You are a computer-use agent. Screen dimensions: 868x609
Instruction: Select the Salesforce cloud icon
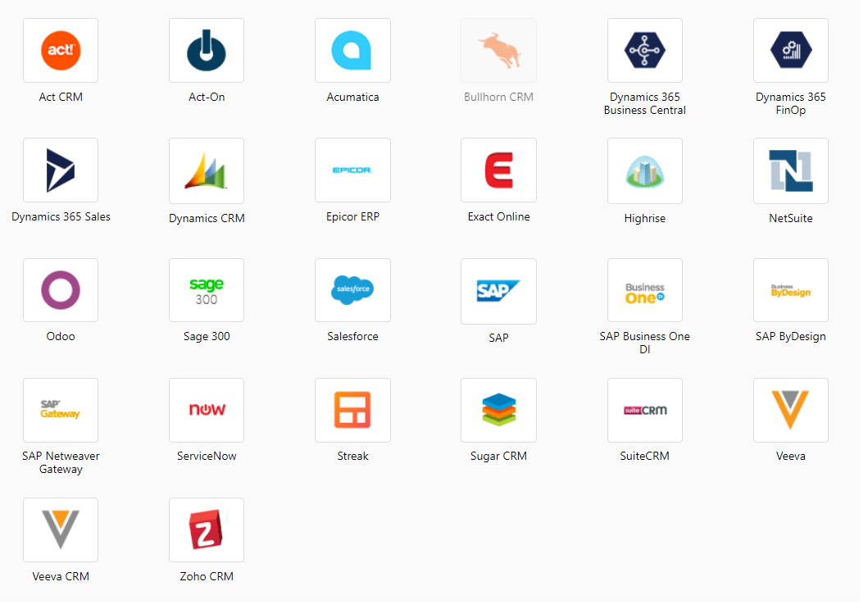352,290
